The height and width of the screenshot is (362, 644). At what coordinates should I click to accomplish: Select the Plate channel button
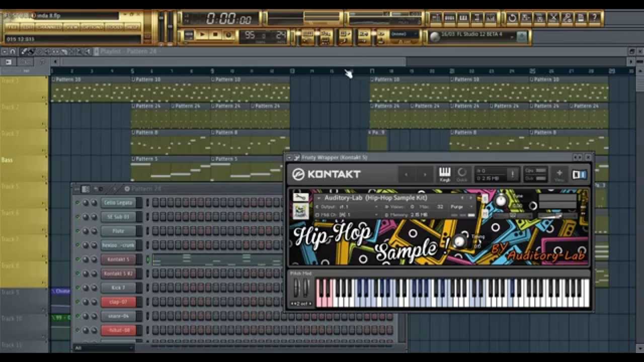(x=118, y=231)
